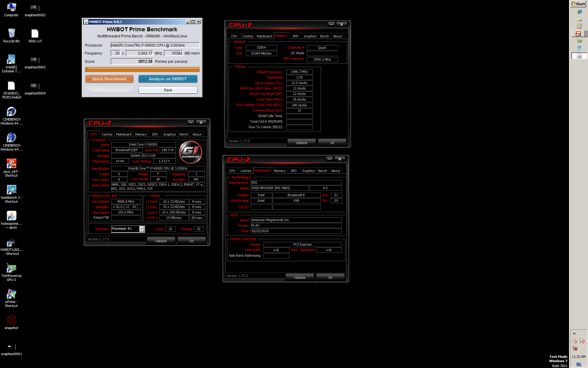Click the muted volume tray icon
This screenshot has height=368, width=588.
[x=575, y=341]
